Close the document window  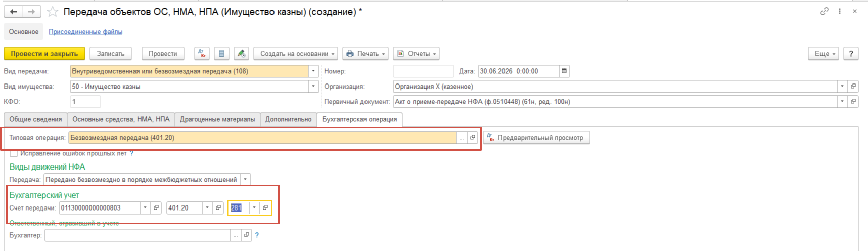click(855, 11)
